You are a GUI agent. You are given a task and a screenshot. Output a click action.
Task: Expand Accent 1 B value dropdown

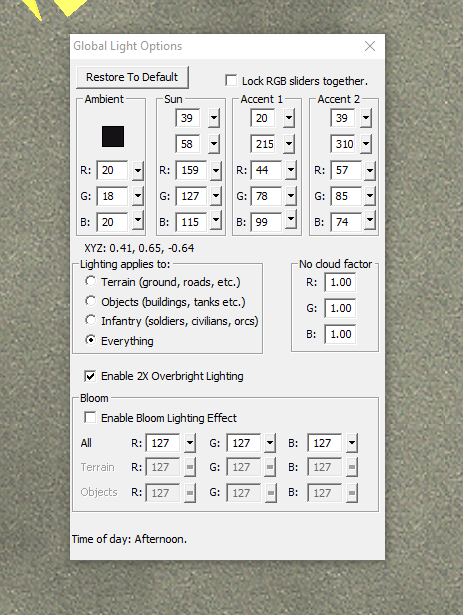[x=290, y=220]
